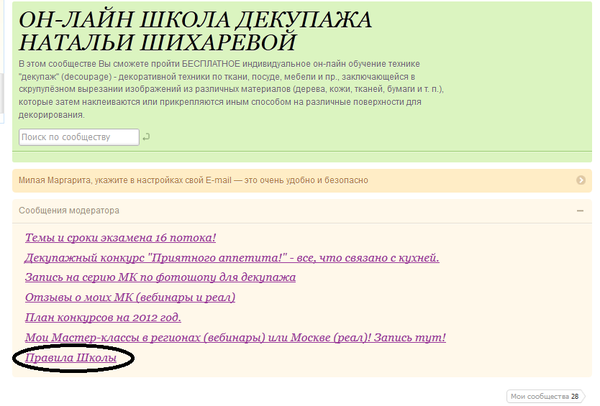Click the arrow icon on the E-mail notice
The image size is (600, 406).
(x=581, y=180)
